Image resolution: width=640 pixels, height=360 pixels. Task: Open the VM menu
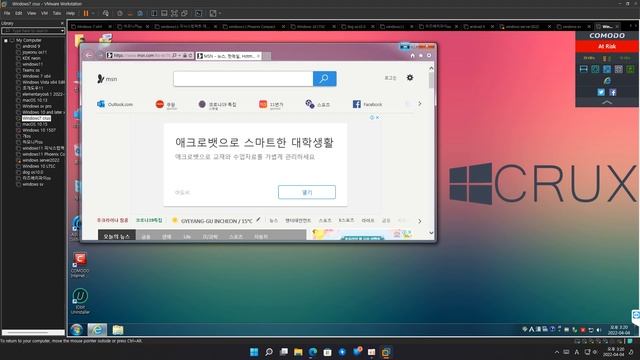[44, 13]
